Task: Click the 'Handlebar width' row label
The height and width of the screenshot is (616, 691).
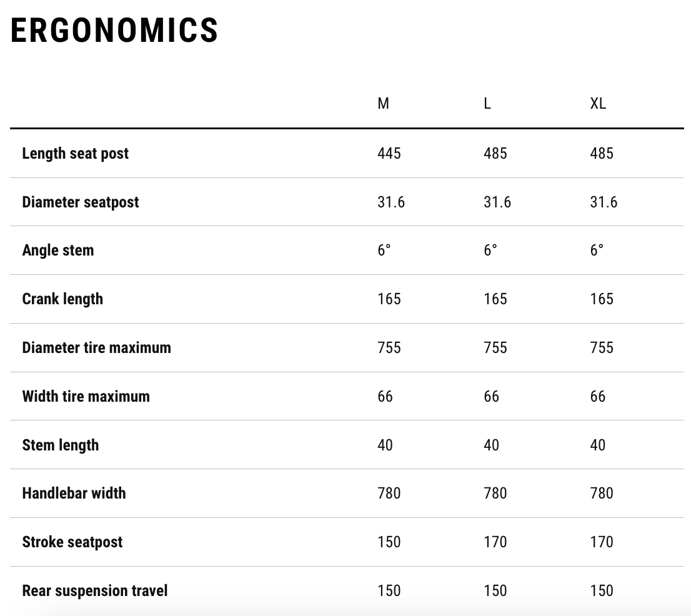Action: coord(74,494)
